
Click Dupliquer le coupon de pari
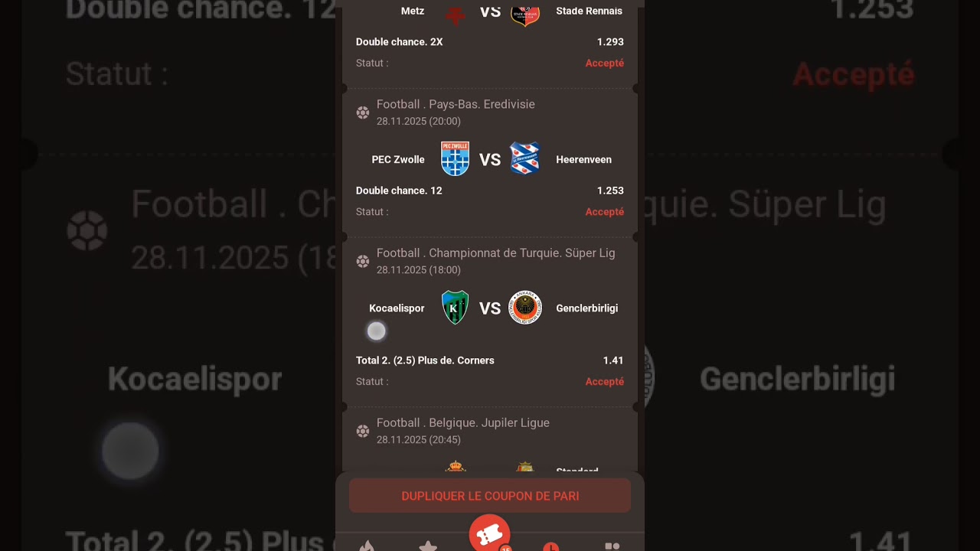pyautogui.click(x=490, y=496)
